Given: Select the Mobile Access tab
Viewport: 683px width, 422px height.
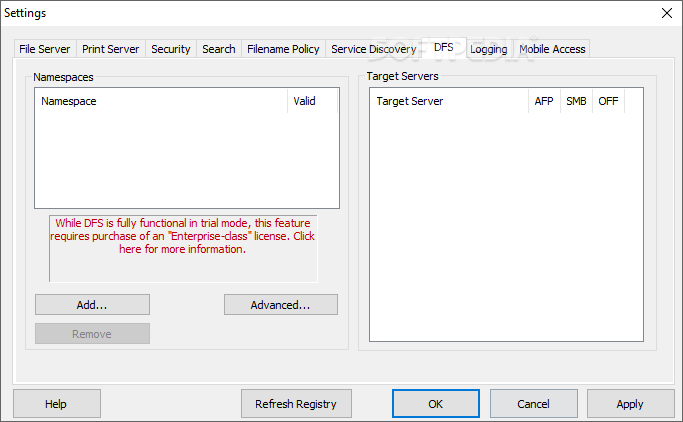Looking at the screenshot, I should 552,49.
